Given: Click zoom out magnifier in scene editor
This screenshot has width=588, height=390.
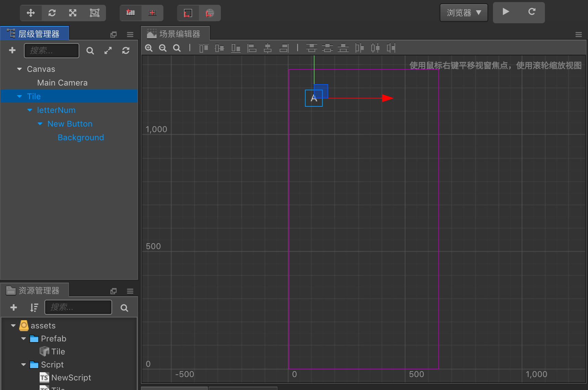Looking at the screenshot, I should (x=163, y=48).
